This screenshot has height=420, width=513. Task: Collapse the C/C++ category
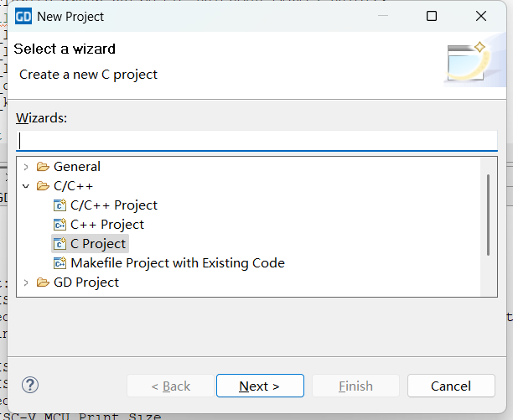[x=26, y=186]
